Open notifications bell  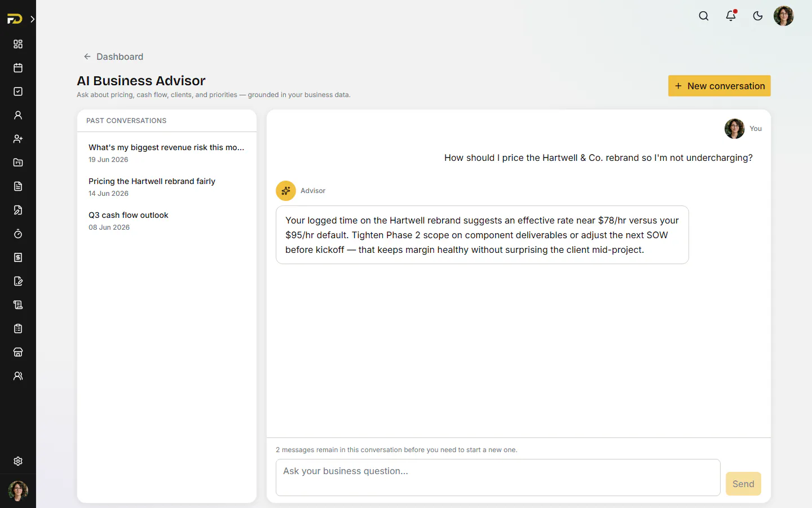(731, 16)
